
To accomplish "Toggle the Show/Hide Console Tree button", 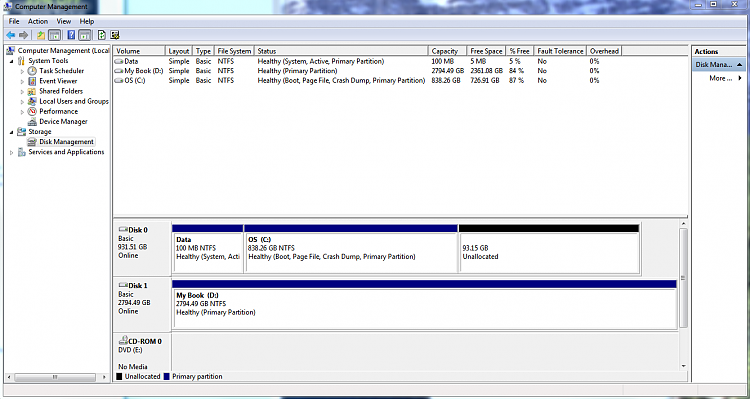I will [55, 35].
